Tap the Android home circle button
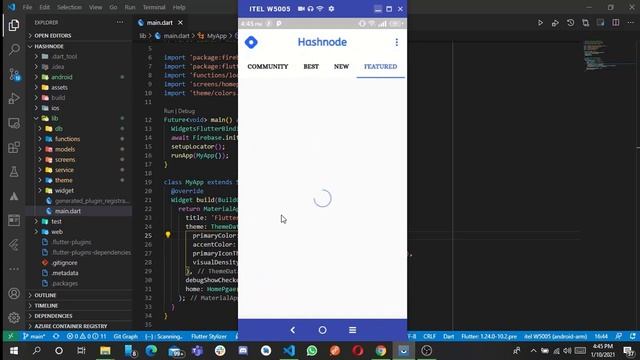Image resolution: width=640 pixels, height=360 pixels. (322, 330)
